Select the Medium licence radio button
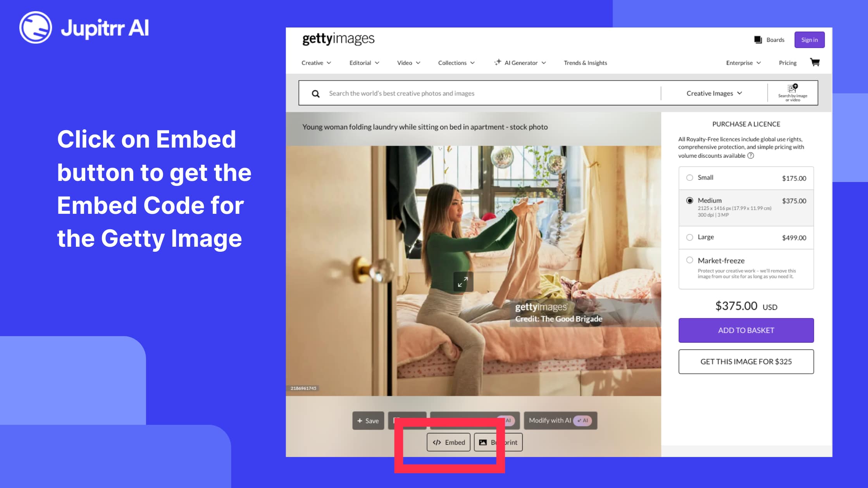868x488 pixels. click(690, 201)
